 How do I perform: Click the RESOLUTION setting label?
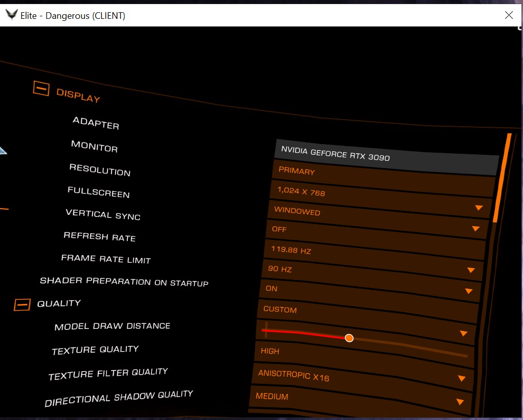(100, 170)
